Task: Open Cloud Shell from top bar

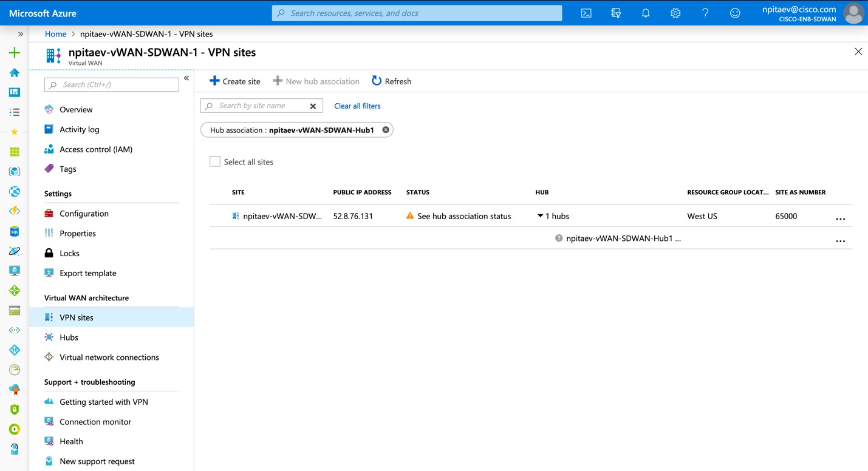Action: [586, 13]
